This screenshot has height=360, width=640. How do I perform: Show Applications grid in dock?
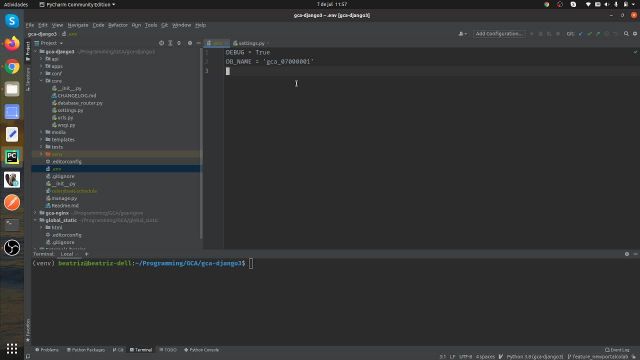tap(12, 349)
